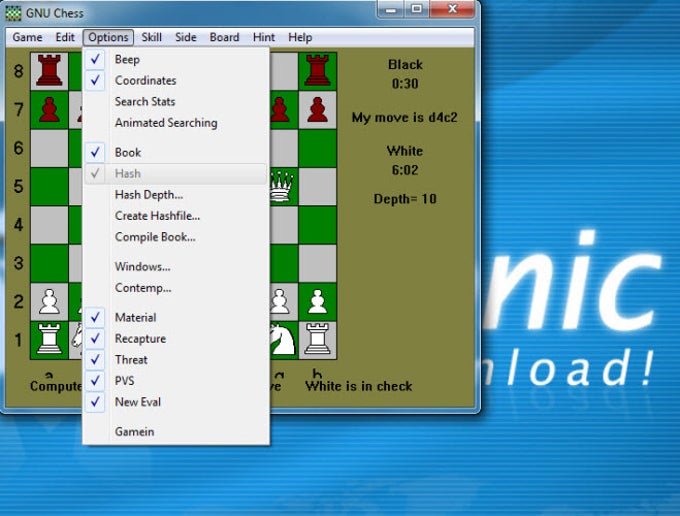Click the empty square h3
680x516 pixels.
pos(317,263)
